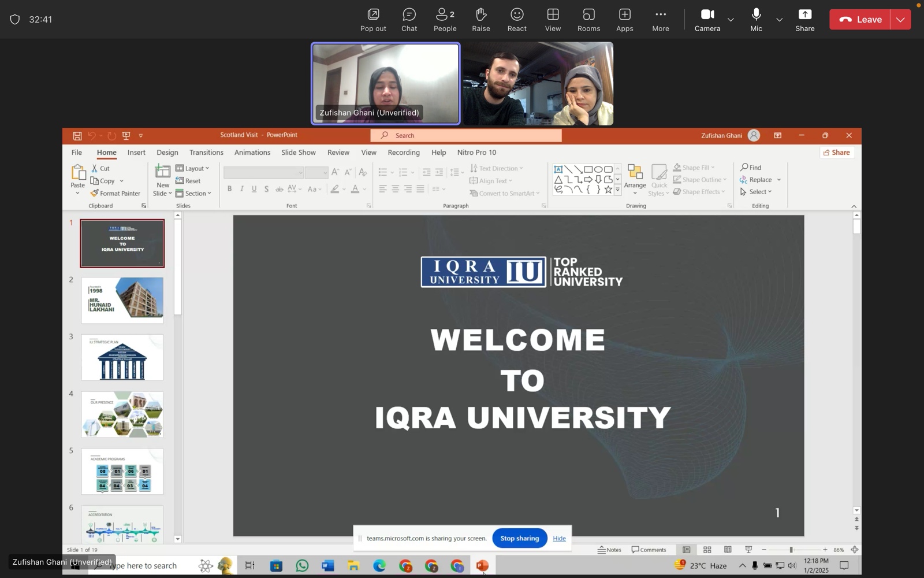Screen dimensions: 924x578
Task: Click the Share content icon in Teams
Action: pyautogui.click(x=804, y=20)
